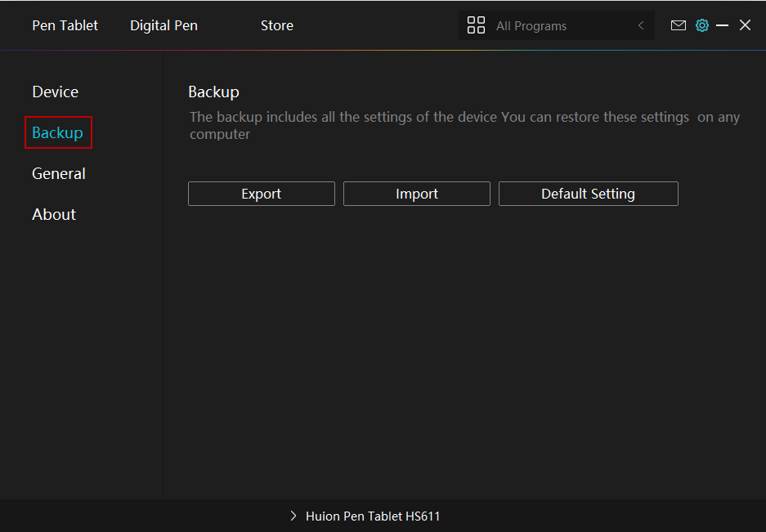Click the Backup heading in main panel
The image size is (766, 532).
213,92
